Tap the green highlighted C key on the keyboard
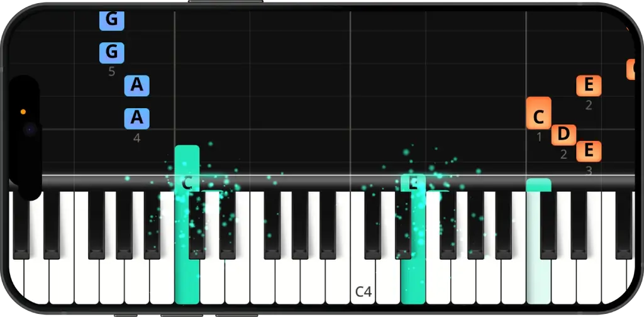Screen dimensions: 644x317 click(187, 283)
